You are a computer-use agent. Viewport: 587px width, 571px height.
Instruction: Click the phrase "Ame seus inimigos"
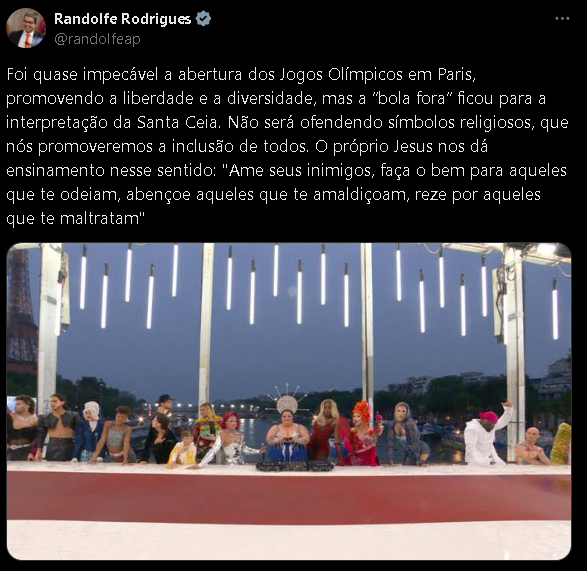(x=299, y=170)
